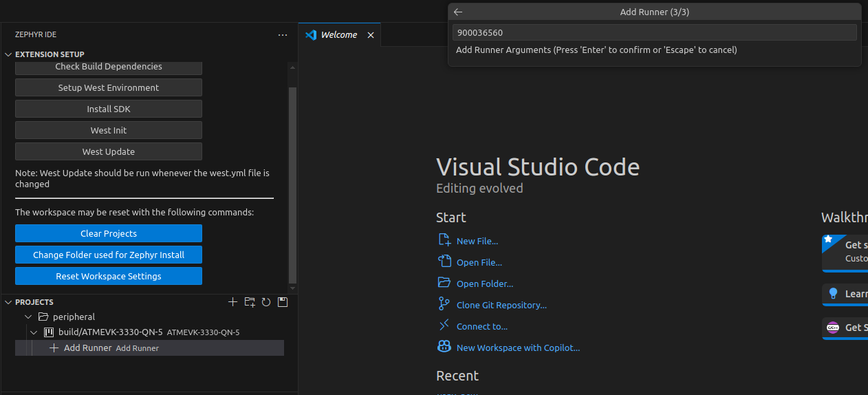
Task: Add a new project with plus icon
Action: tap(232, 302)
